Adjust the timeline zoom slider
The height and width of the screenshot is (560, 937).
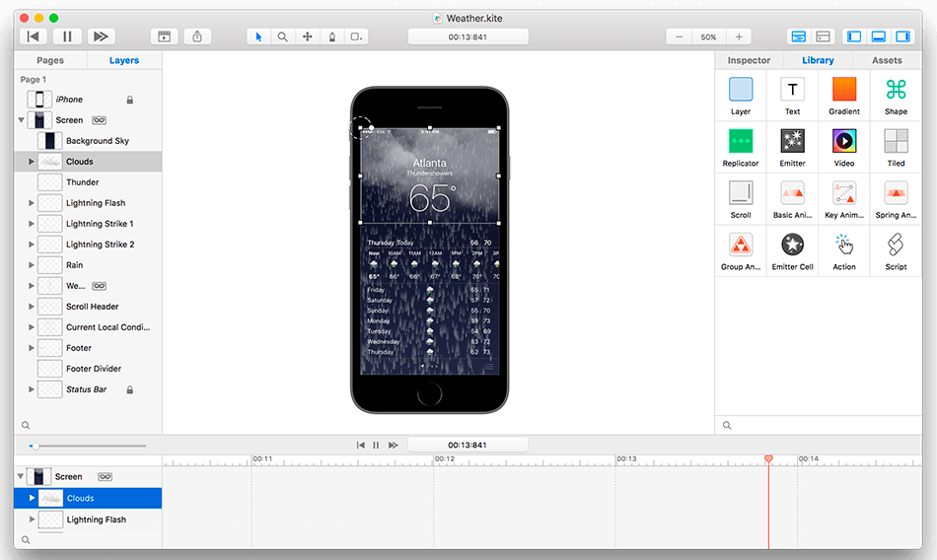pyautogui.click(x=88, y=446)
